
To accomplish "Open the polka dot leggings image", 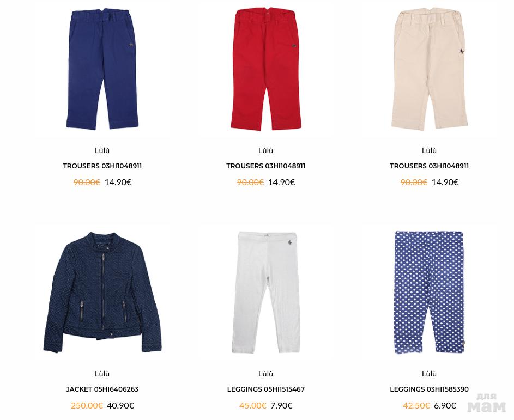I will click(430, 293).
